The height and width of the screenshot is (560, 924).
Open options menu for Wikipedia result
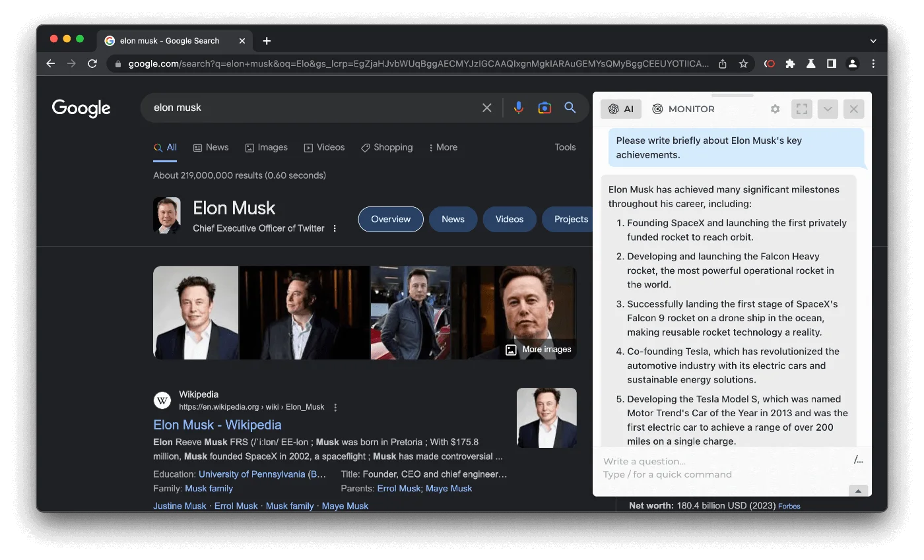pos(335,408)
